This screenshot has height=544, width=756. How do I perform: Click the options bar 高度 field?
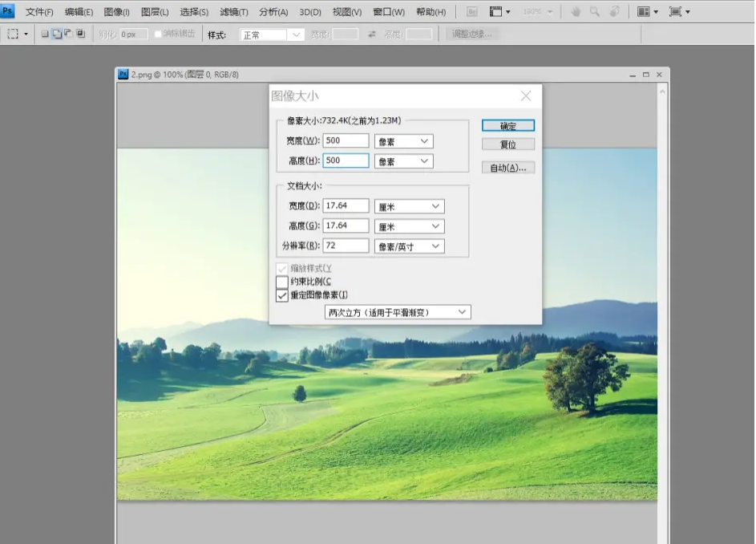pos(419,35)
